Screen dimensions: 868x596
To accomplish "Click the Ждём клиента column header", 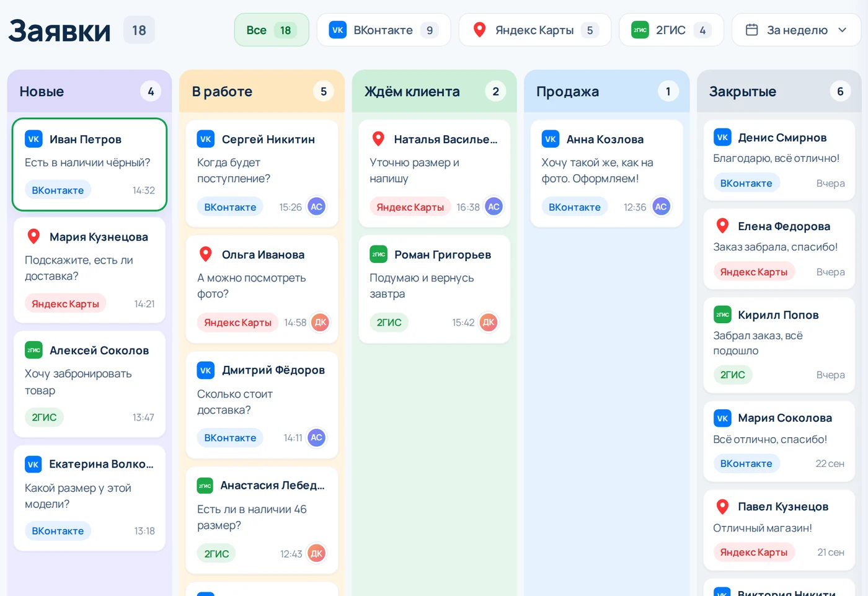I will pos(435,91).
